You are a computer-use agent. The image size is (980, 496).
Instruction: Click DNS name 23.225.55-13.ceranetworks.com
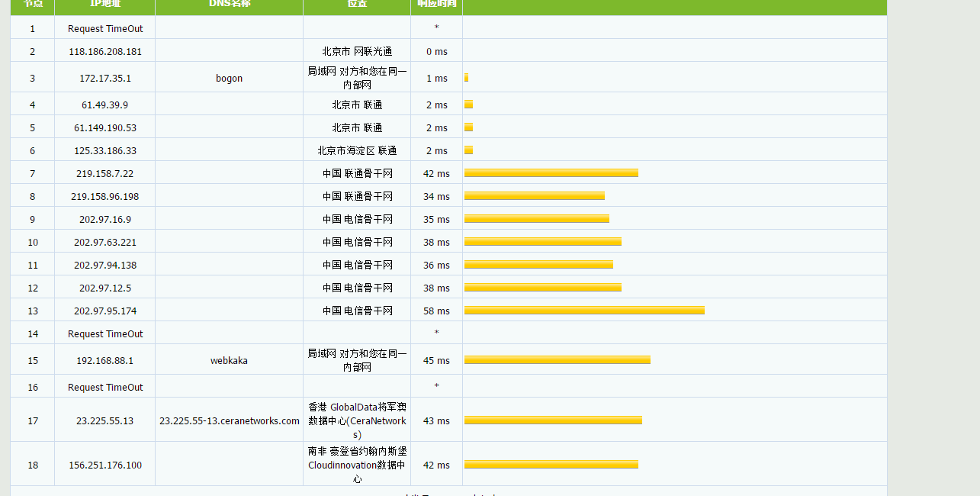[x=230, y=420]
